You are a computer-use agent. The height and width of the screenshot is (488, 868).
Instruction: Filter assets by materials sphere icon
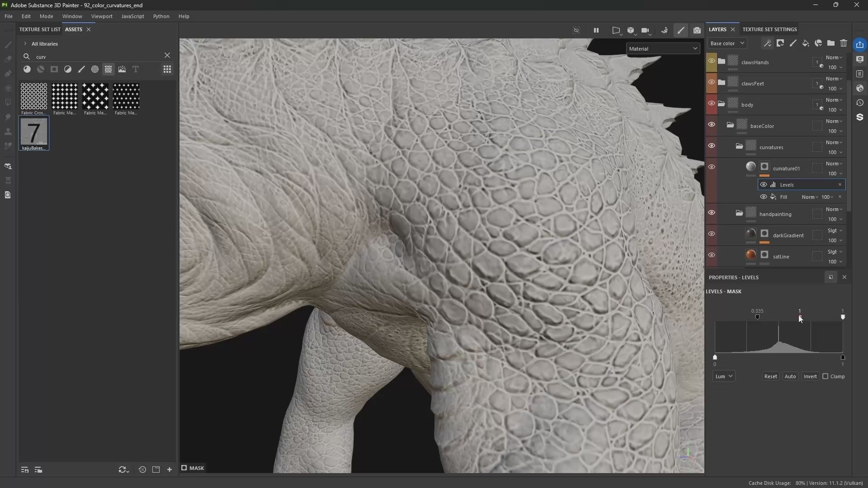point(27,69)
